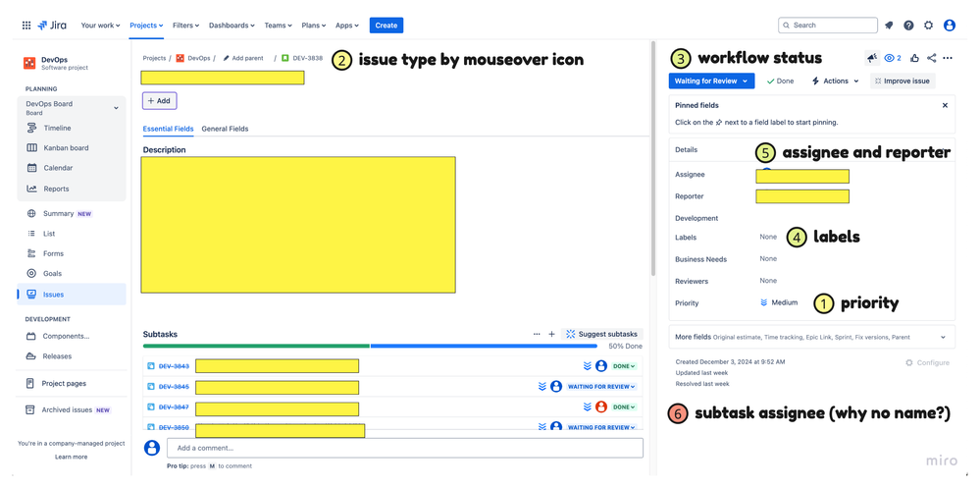Click the share issue icon
The image size is (980, 488).
(931, 58)
